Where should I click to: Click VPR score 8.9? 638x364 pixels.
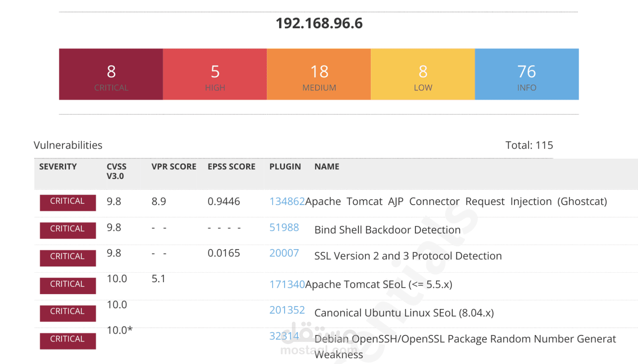click(x=159, y=202)
